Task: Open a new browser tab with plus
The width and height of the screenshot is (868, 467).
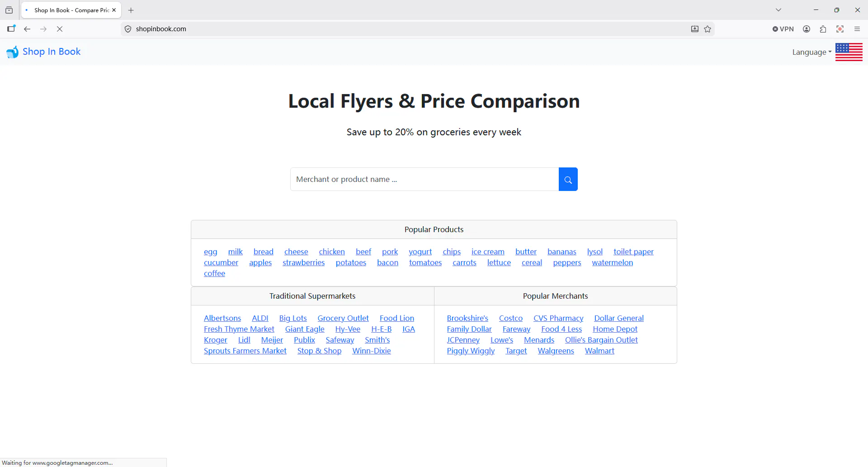Action: point(131,10)
